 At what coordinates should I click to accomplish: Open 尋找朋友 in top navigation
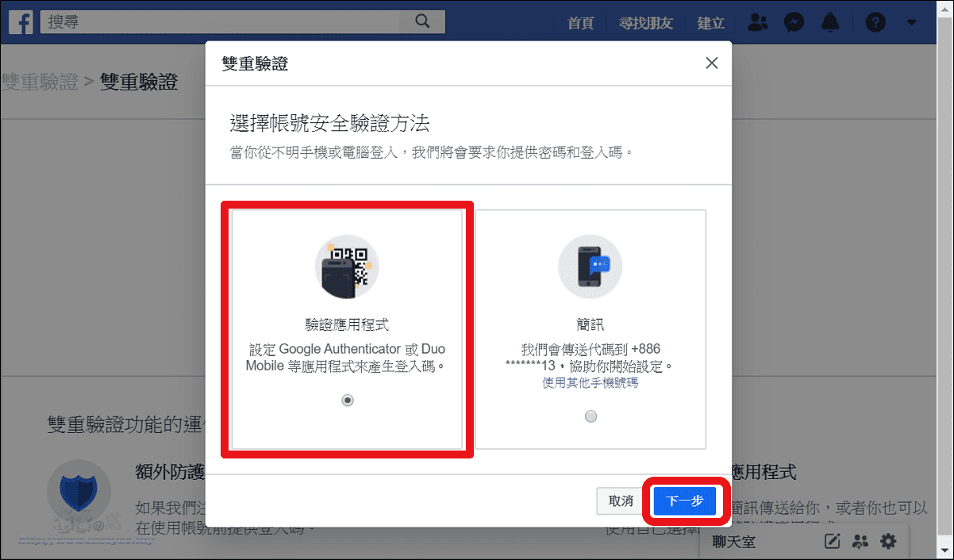point(646,22)
